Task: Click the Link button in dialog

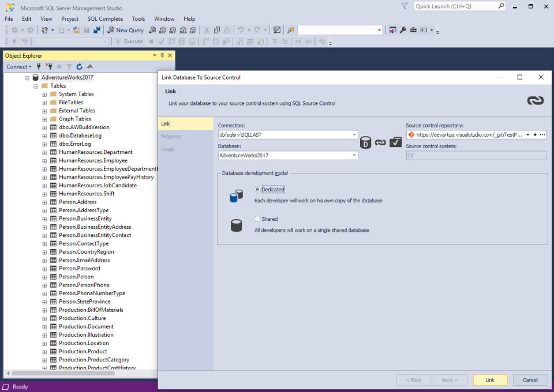Action: click(490, 380)
